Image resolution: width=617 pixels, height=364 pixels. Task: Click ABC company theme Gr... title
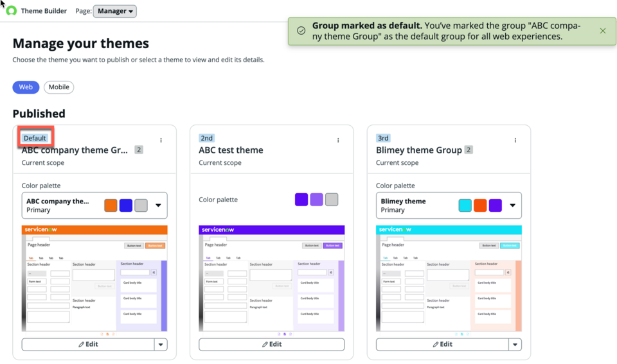pyautogui.click(x=75, y=150)
